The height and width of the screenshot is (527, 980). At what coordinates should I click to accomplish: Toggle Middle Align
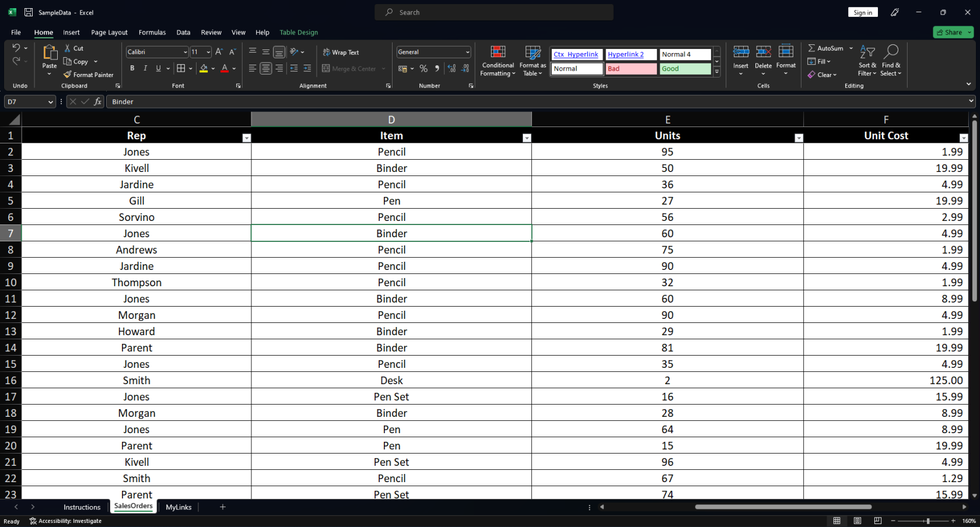pos(265,52)
